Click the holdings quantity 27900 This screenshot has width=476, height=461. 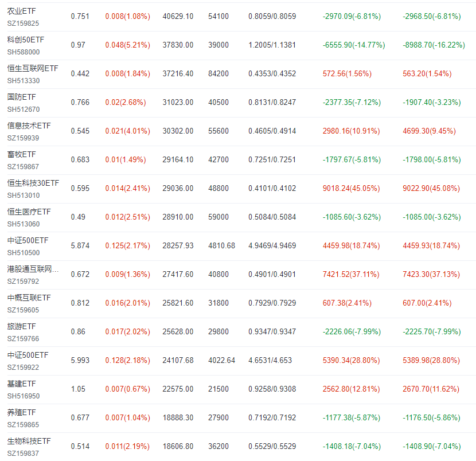[x=219, y=418]
